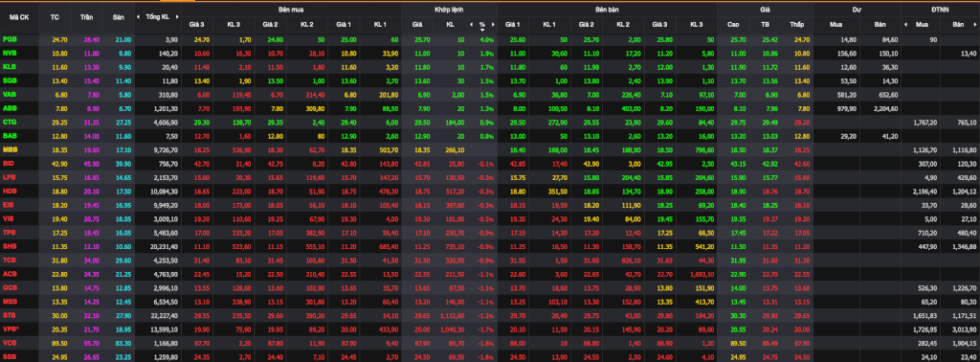Open the OCB stock symbol

10,287
